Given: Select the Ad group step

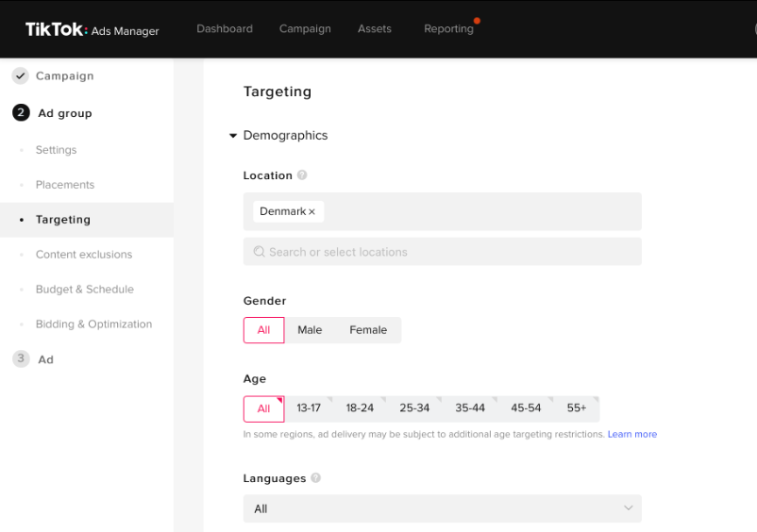Looking at the screenshot, I should point(65,113).
